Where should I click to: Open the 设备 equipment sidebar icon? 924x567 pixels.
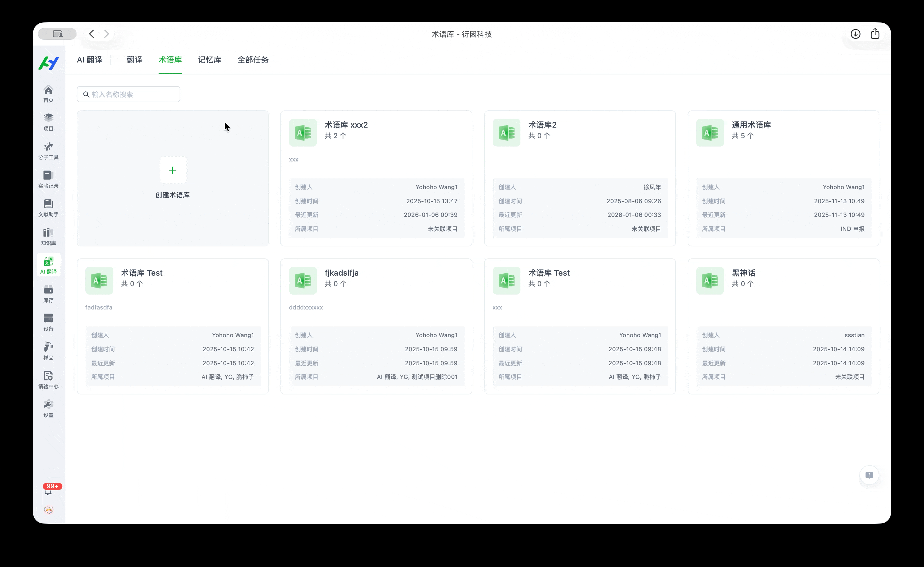(48, 323)
